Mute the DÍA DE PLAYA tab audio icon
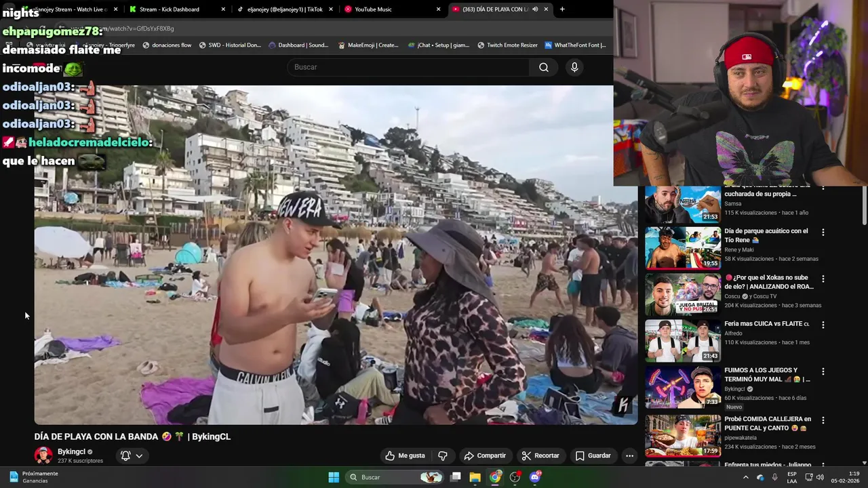Screen dimensions: 868x488 535,9
